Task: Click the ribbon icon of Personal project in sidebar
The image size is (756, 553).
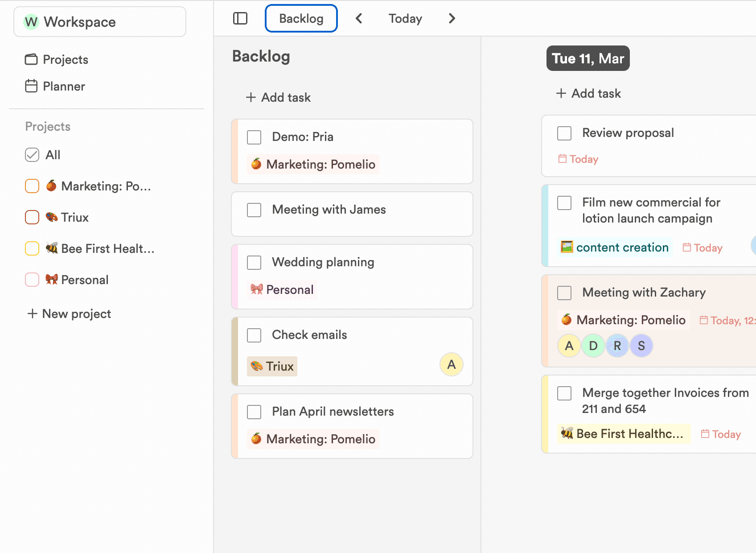Action: [52, 280]
